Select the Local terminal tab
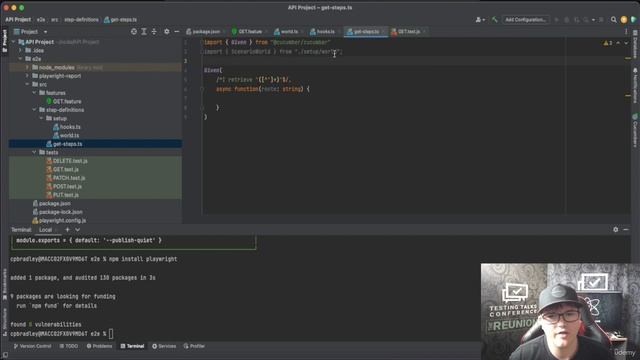 [45, 230]
